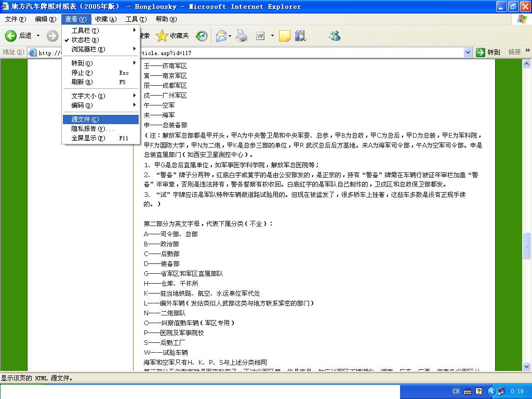Click the Edit with Word icon

pos(260,36)
